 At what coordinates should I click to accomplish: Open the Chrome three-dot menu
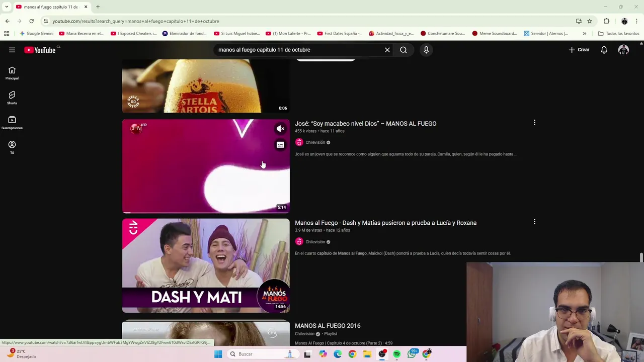click(x=637, y=21)
